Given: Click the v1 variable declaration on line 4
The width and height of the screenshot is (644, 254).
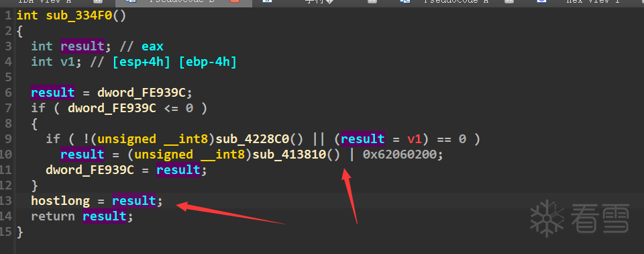Looking at the screenshot, I should [68, 62].
